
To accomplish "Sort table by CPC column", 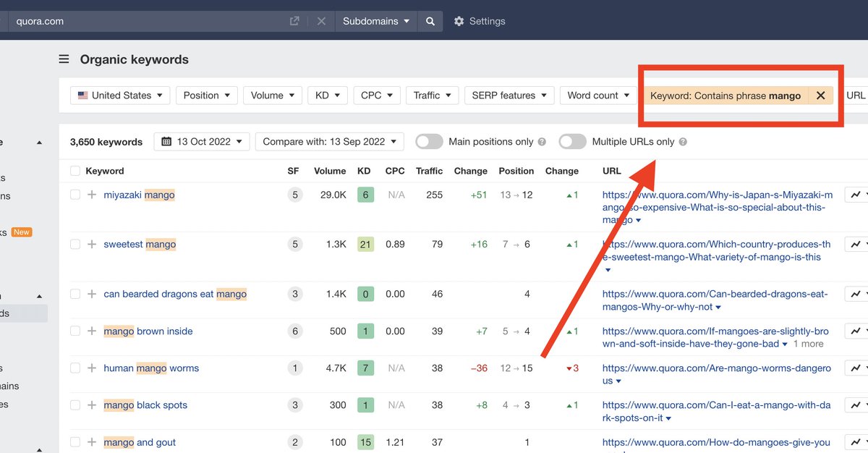I will pyautogui.click(x=395, y=171).
